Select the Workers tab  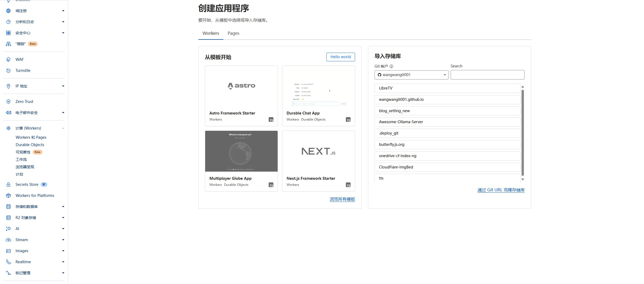211,33
